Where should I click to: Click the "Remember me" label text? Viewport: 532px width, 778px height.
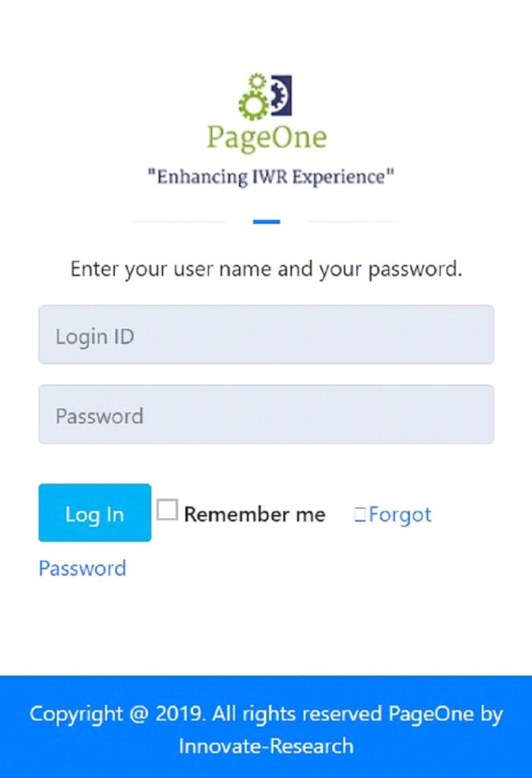click(x=255, y=514)
